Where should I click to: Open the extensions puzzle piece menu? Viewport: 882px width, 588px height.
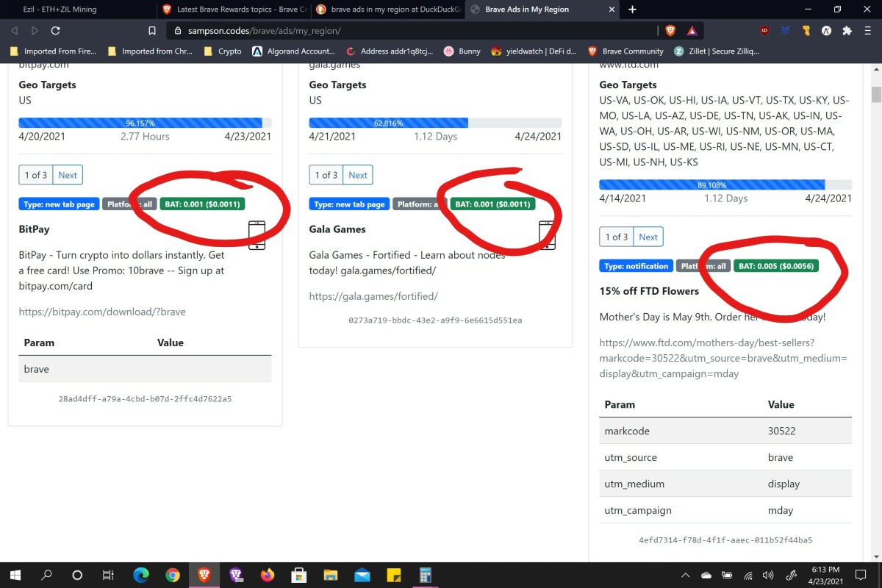pyautogui.click(x=847, y=31)
